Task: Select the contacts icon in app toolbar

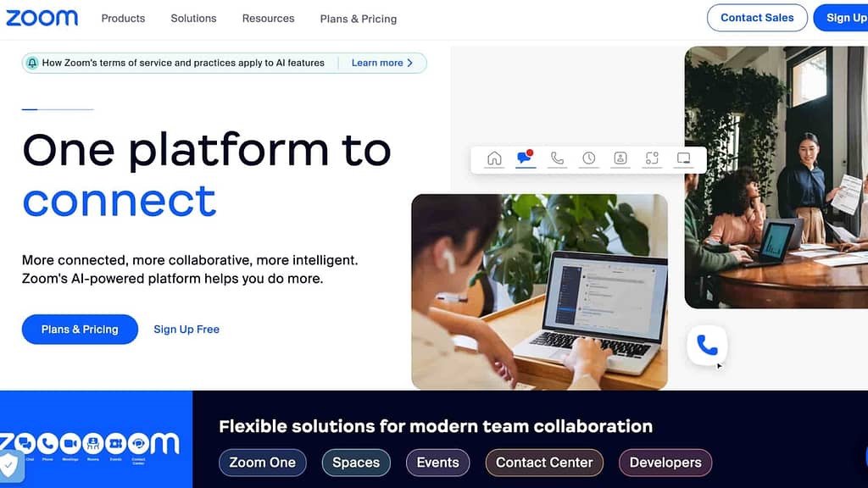Action: pyautogui.click(x=620, y=158)
